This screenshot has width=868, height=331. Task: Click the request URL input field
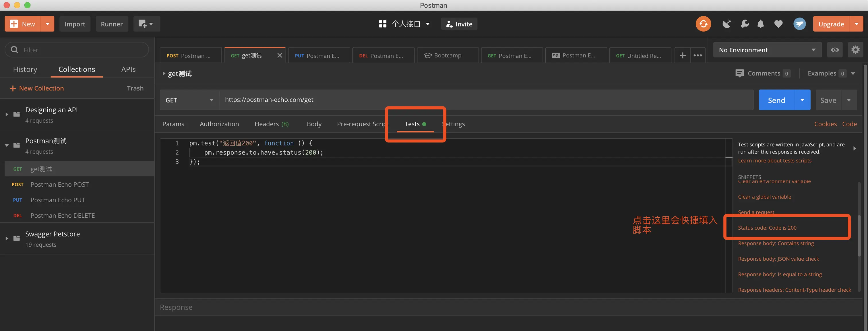pyautogui.click(x=485, y=100)
